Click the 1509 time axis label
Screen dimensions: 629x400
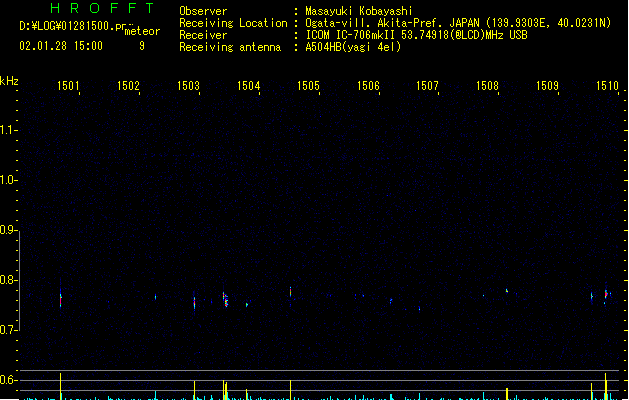click(547, 85)
